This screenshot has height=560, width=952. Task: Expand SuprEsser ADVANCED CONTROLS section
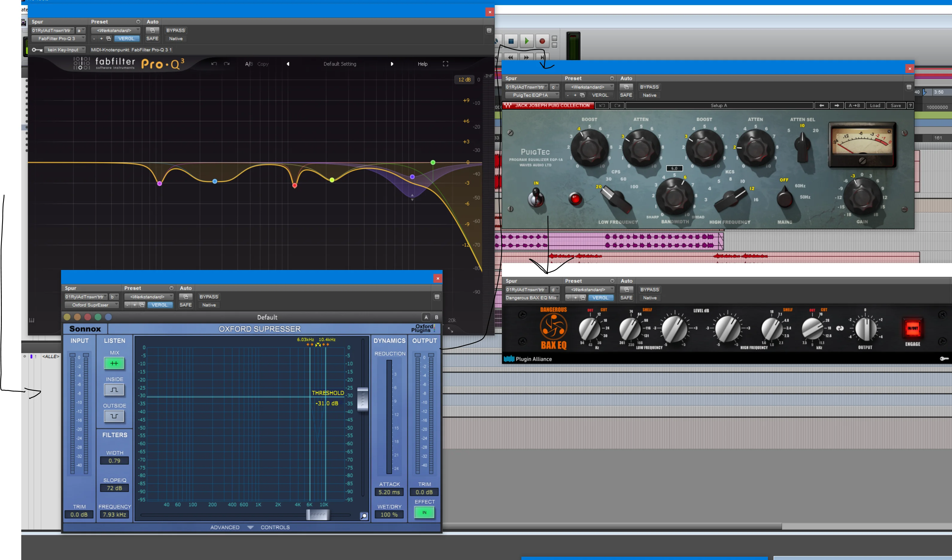point(250,527)
